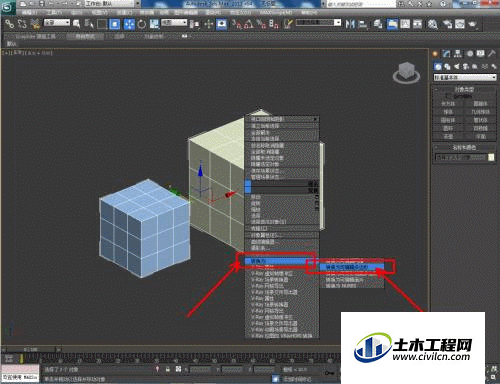Image resolution: width=500 pixels, height=384 pixels.
Task: Click the ViewCube in the viewport
Action: [x=406, y=72]
